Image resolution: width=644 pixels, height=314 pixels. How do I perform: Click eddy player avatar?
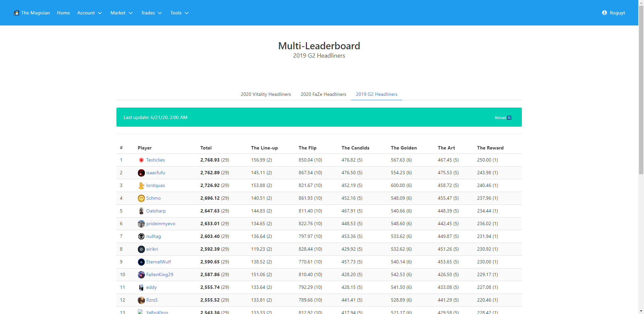141,288
